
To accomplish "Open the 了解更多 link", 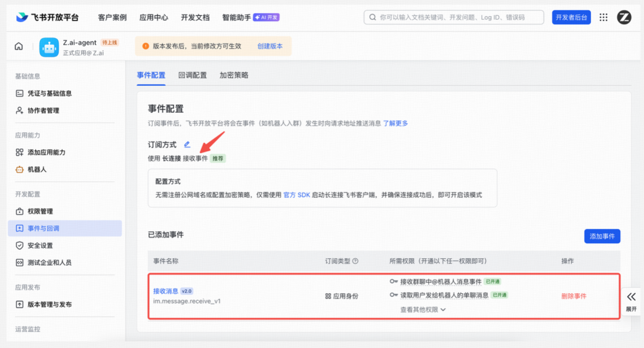I will pyautogui.click(x=395, y=123).
